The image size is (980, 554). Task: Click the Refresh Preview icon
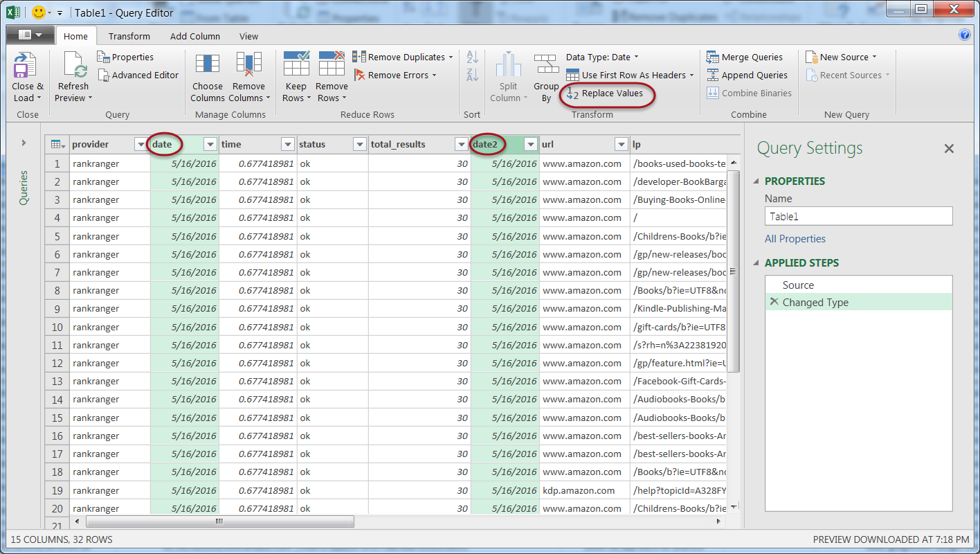click(x=73, y=66)
